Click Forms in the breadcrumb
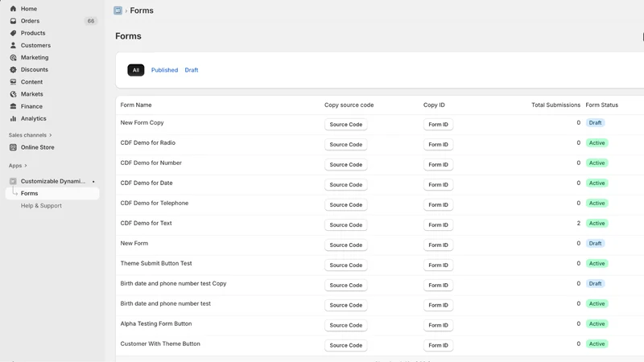The height and width of the screenshot is (362, 644). (x=142, y=10)
